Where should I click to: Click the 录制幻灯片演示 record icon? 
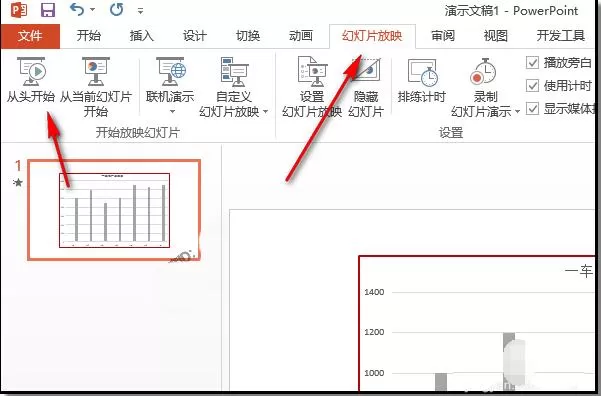[484, 72]
